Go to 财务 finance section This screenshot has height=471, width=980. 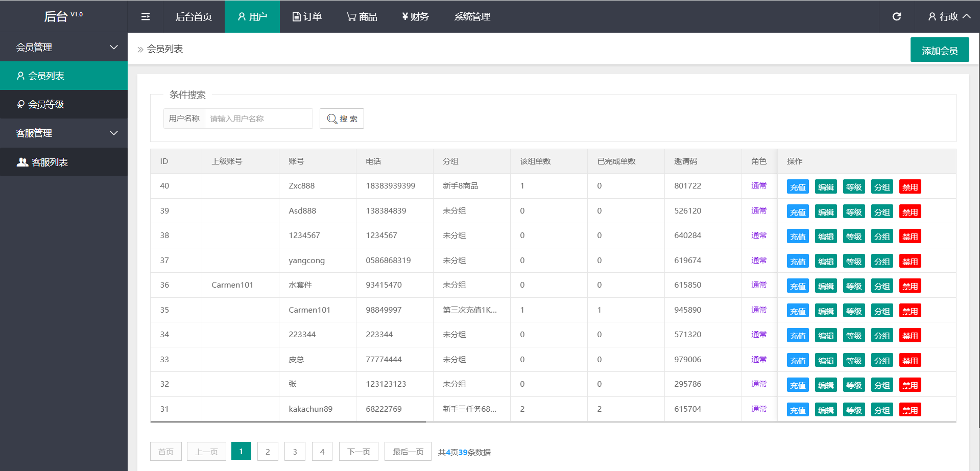pos(415,17)
